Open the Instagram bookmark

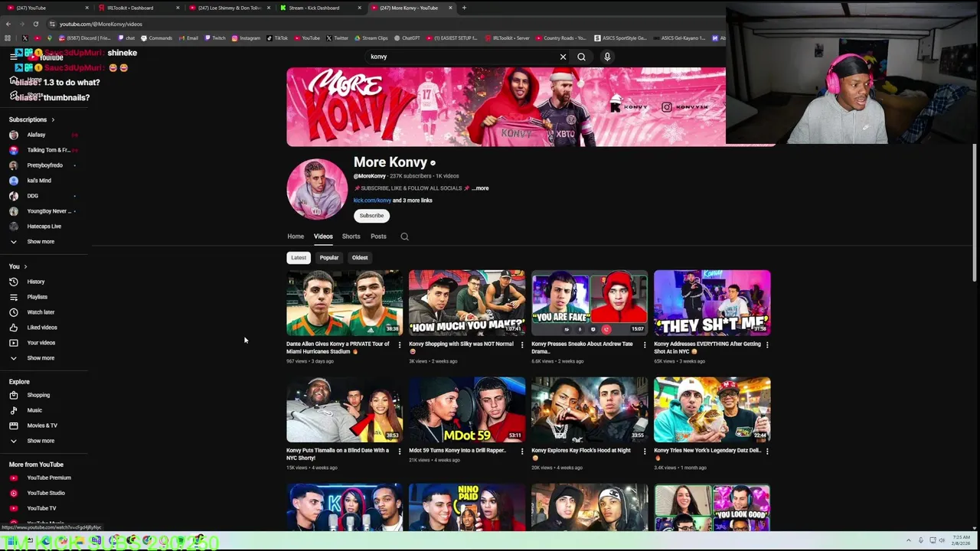pos(246,38)
